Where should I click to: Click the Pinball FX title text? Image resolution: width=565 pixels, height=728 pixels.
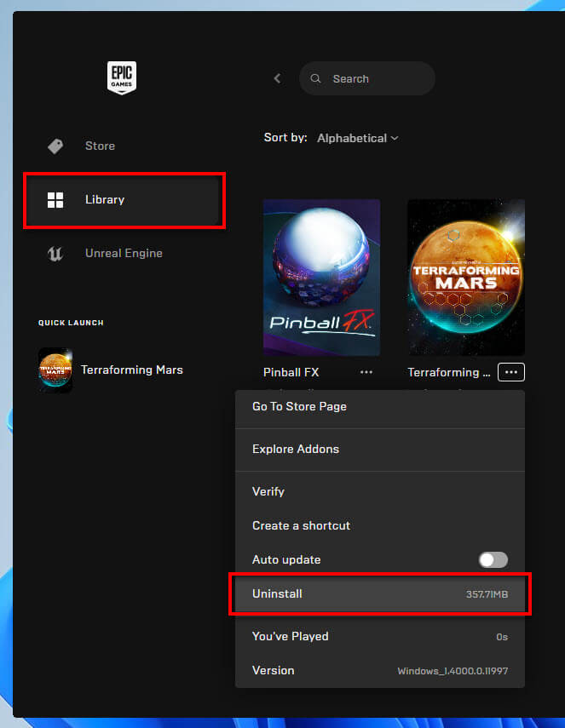coord(291,372)
